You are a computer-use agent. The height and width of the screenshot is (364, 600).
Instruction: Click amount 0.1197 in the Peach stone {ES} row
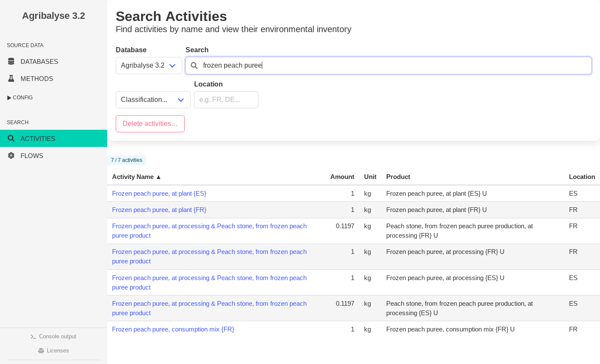point(345,304)
